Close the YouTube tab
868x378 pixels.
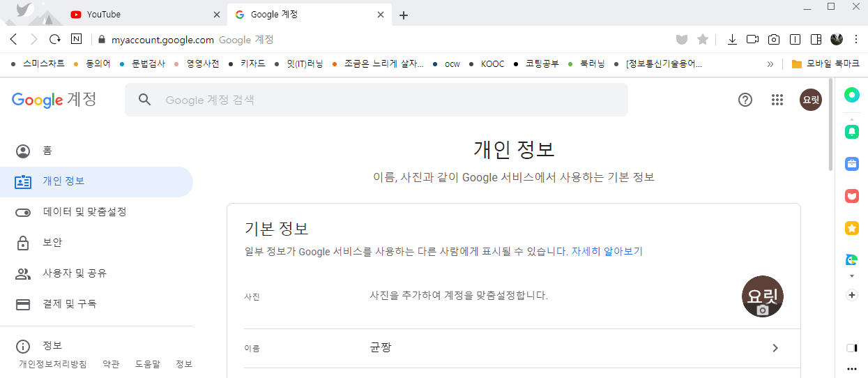tap(216, 15)
